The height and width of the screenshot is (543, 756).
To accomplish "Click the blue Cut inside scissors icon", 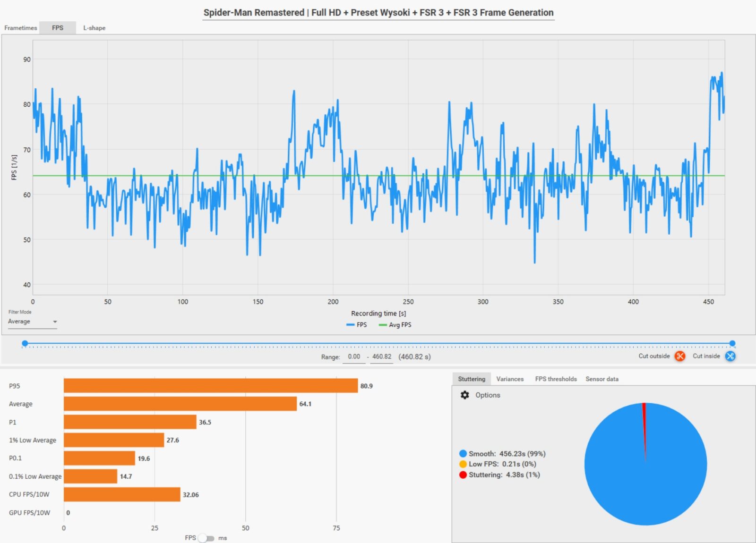I will (x=730, y=356).
